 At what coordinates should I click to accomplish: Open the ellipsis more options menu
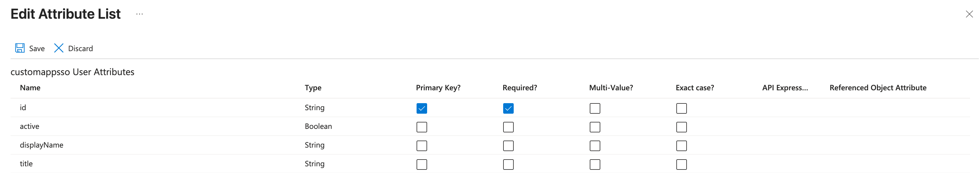140,14
